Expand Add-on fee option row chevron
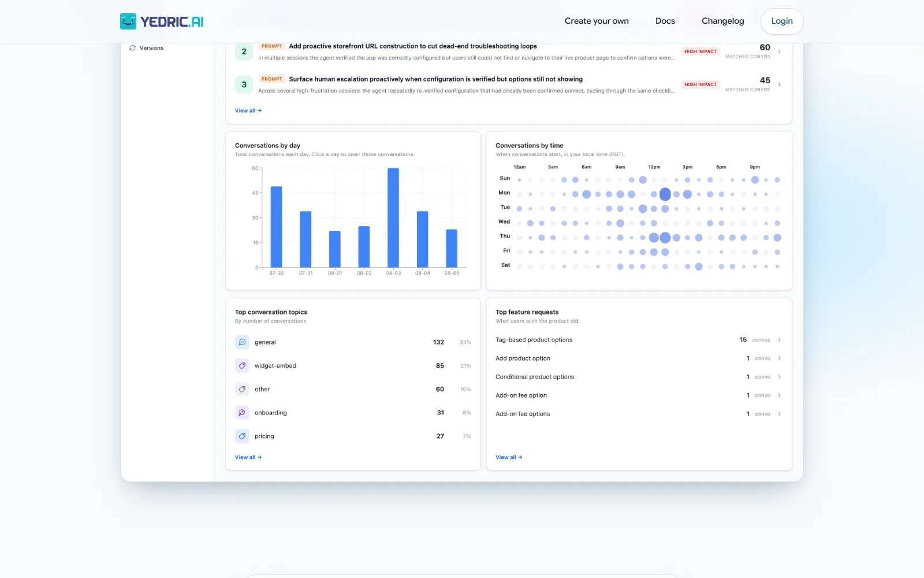924x578 pixels. point(779,395)
